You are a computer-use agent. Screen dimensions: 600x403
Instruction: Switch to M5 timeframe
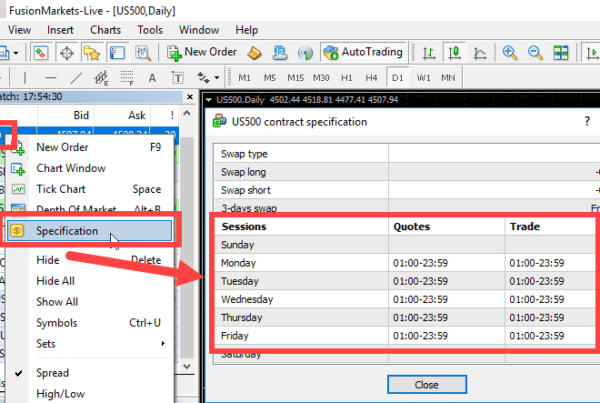click(270, 78)
